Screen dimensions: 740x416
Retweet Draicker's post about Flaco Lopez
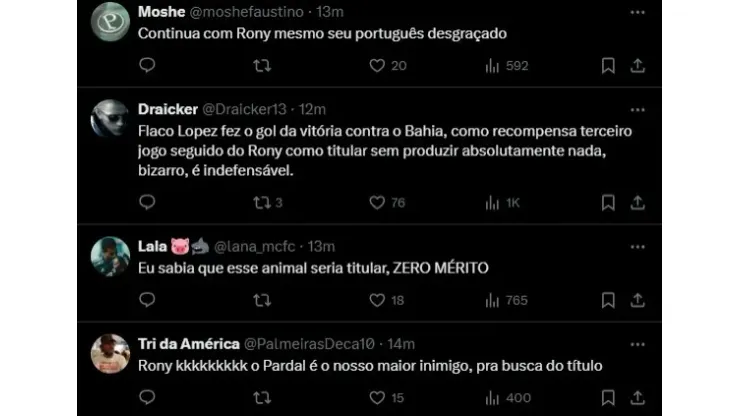click(262, 202)
